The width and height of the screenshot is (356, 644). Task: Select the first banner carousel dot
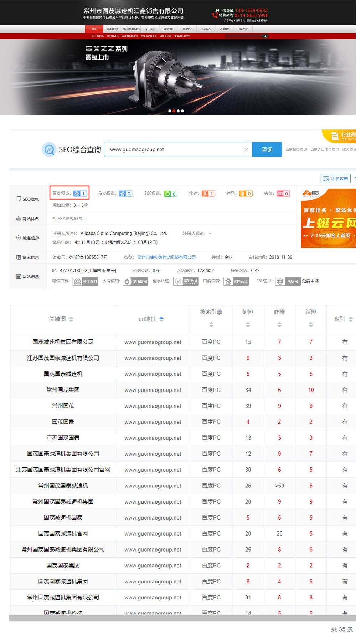(x=170, y=111)
